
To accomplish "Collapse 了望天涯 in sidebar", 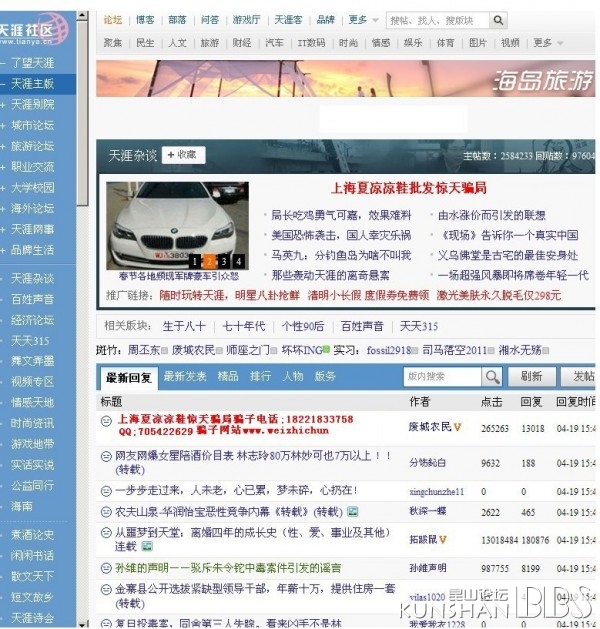I will [3, 63].
